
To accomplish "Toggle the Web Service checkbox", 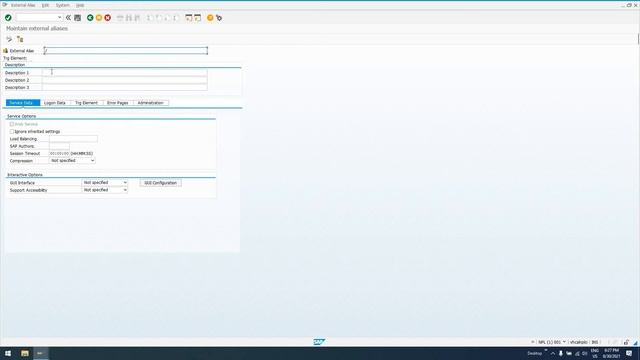I will click(x=12, y=124).
